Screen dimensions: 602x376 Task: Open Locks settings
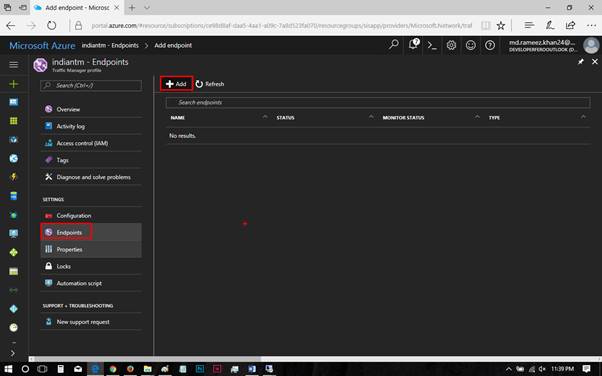(91, 266)
